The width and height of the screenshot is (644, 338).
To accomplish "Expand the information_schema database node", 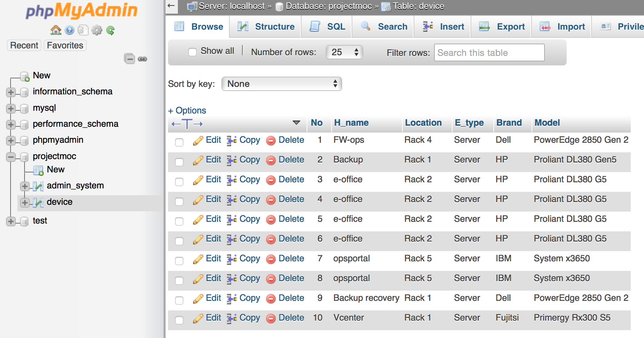I will tap(11, 92).
